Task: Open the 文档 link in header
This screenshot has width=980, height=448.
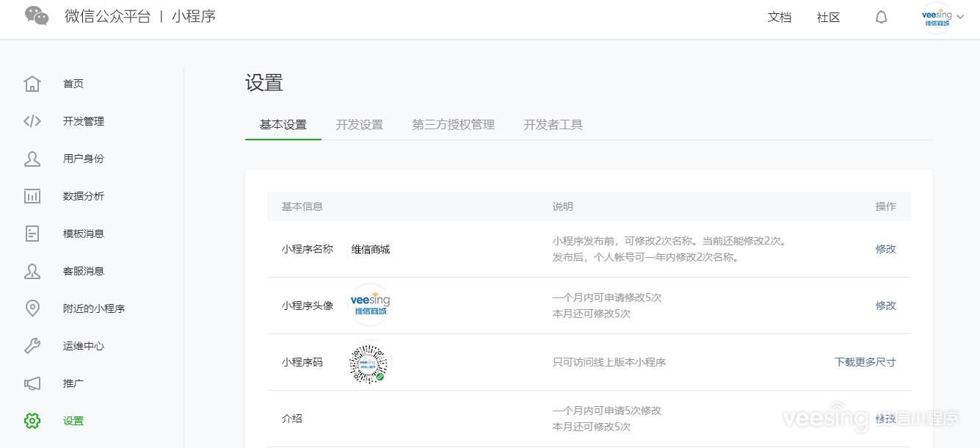Action: (779, 18)
